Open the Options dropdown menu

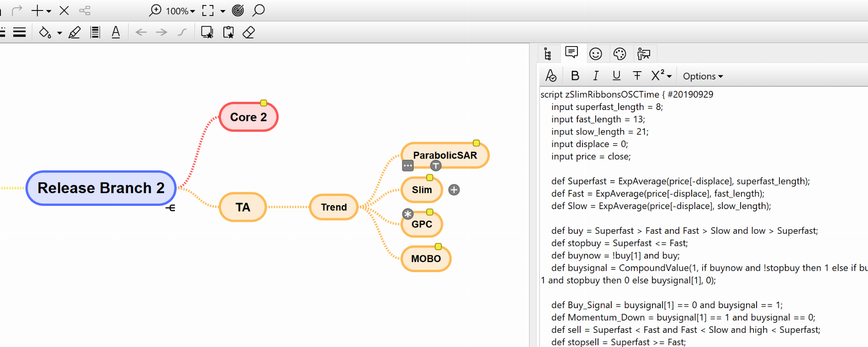pyautogui.click(x=703, y=76)
